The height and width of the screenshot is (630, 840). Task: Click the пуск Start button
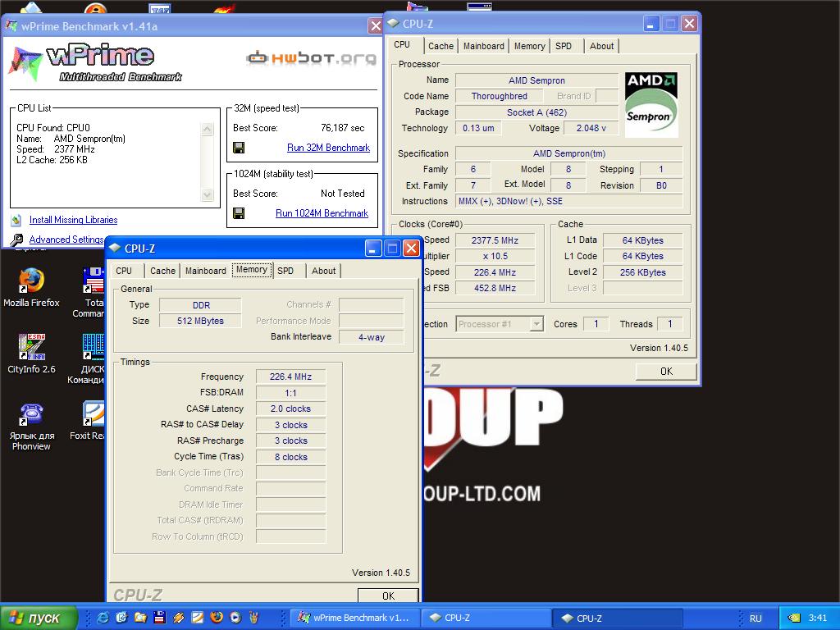[39, 618]
